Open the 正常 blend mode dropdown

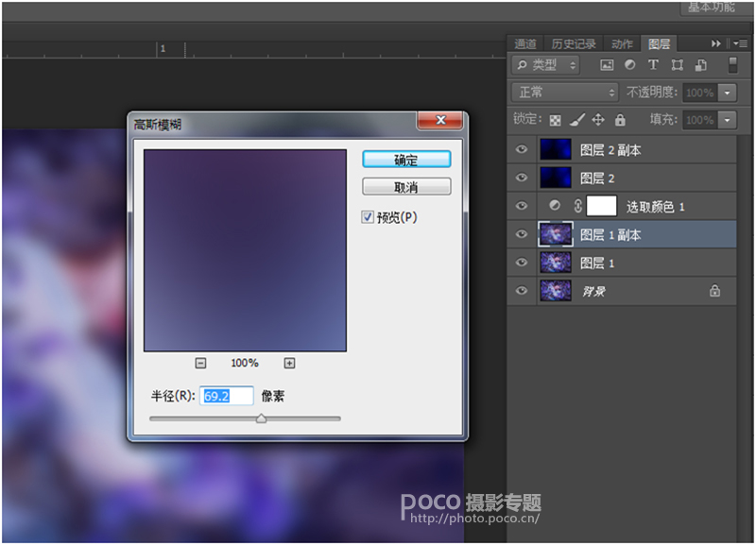tap(564, 92)
